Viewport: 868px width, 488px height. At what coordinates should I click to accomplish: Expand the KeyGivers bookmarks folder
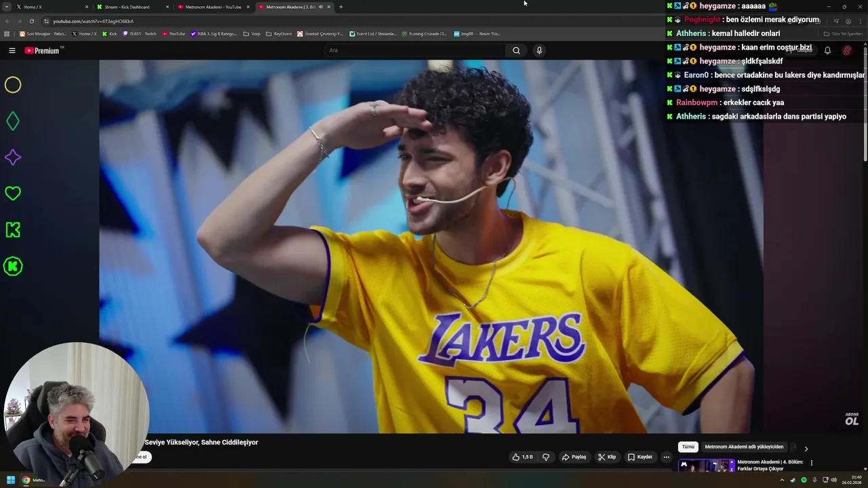click(279, 34)
